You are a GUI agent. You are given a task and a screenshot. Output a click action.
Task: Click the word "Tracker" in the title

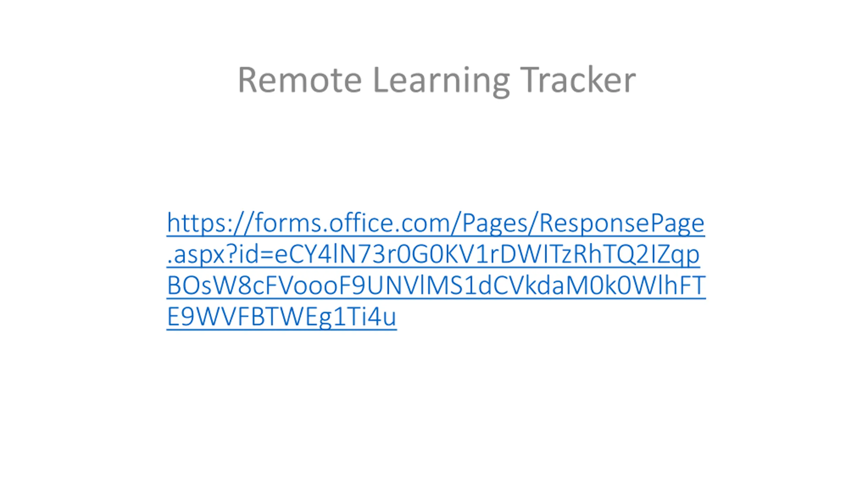577,80
